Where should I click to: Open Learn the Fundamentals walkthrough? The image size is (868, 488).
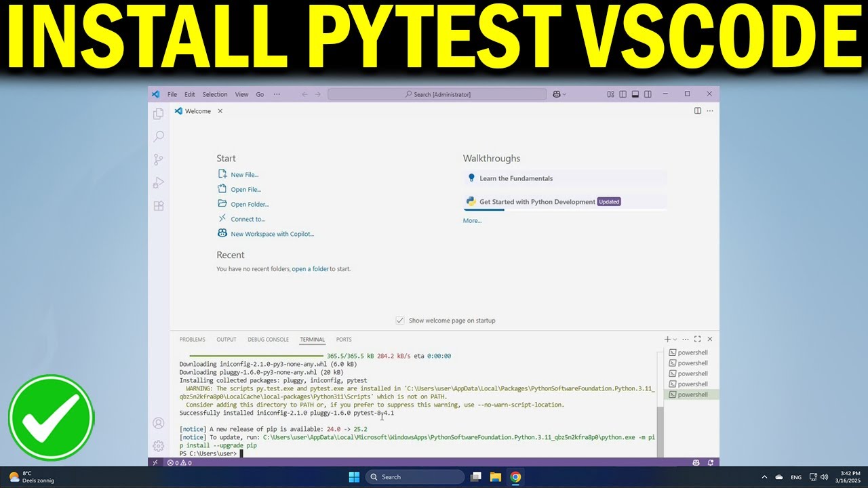click(566, 178)
